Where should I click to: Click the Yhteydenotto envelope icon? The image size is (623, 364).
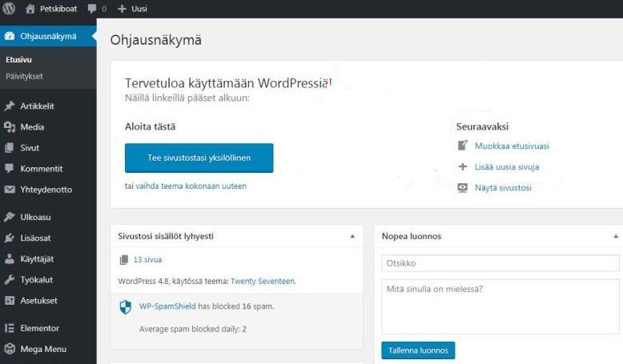point(10,190)
